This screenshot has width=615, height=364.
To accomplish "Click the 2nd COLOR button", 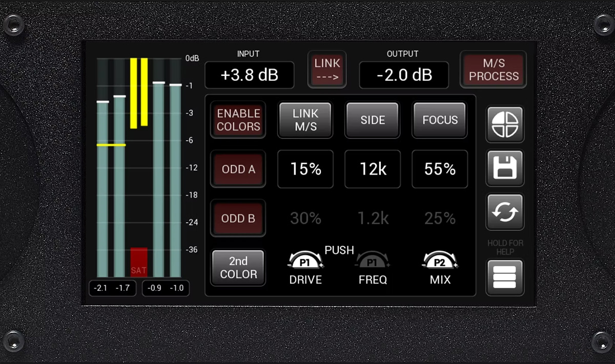I will (x=238, y=268).
